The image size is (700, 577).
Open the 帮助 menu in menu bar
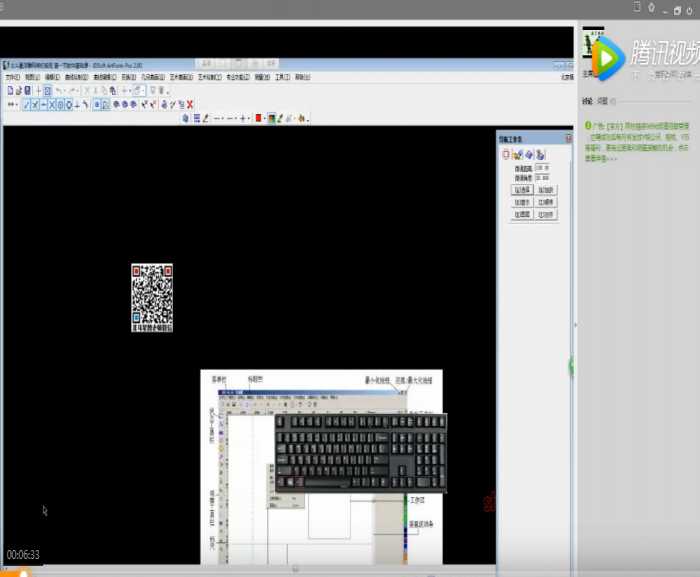pyautogui.click(x=301, y=76)
